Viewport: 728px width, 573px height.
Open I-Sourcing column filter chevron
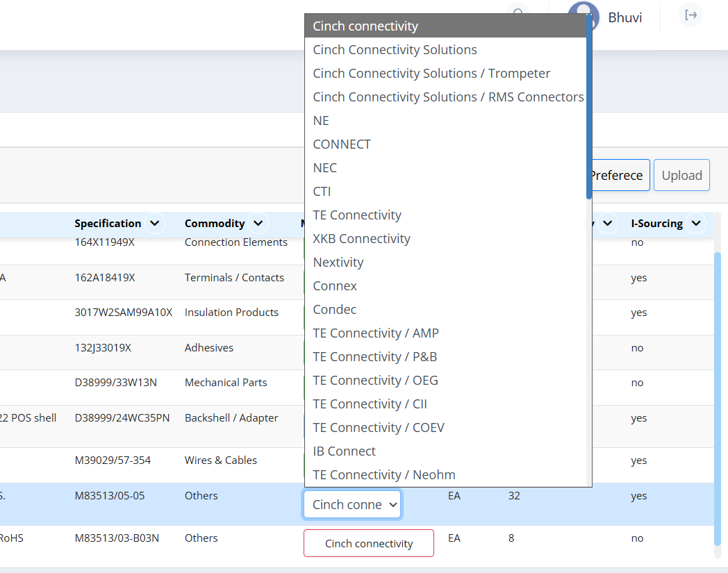click(x=696, y=223)
